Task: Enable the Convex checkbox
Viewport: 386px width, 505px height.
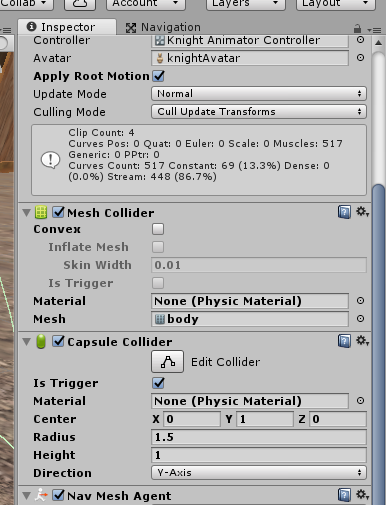Action: point(158,229)
